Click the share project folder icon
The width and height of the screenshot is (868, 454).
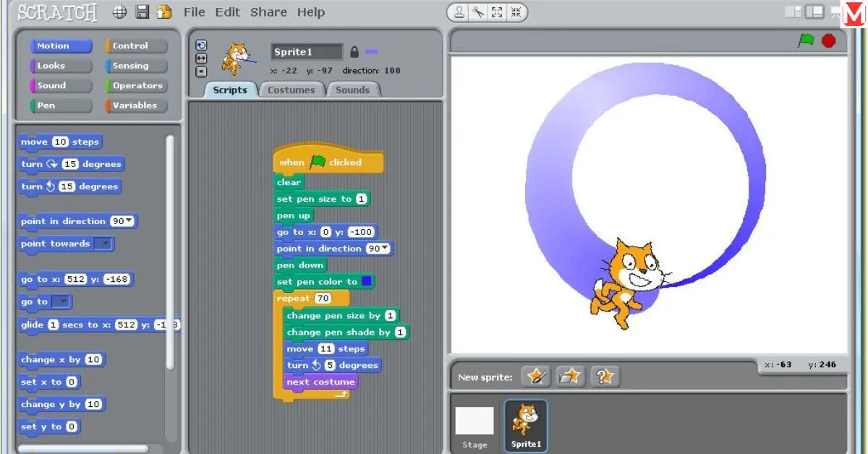(x=164, y=12)
